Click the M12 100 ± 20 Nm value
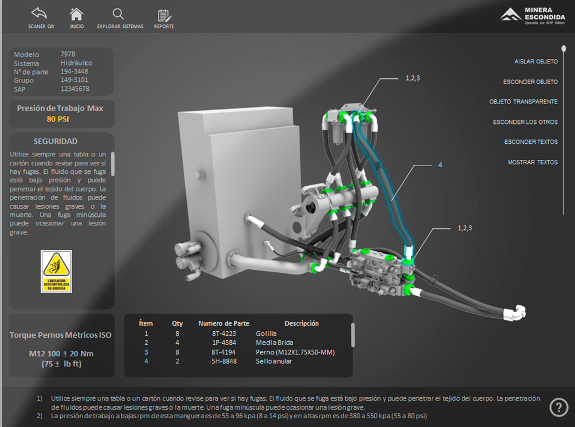This screenshot has width=575, height=427. pyautogui.click(x=61, y=354)
